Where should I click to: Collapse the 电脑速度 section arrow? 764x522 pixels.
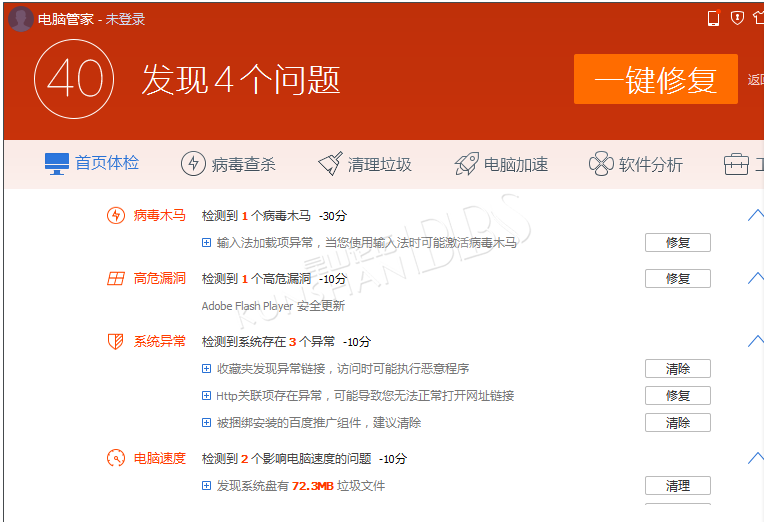pos(756,458)
